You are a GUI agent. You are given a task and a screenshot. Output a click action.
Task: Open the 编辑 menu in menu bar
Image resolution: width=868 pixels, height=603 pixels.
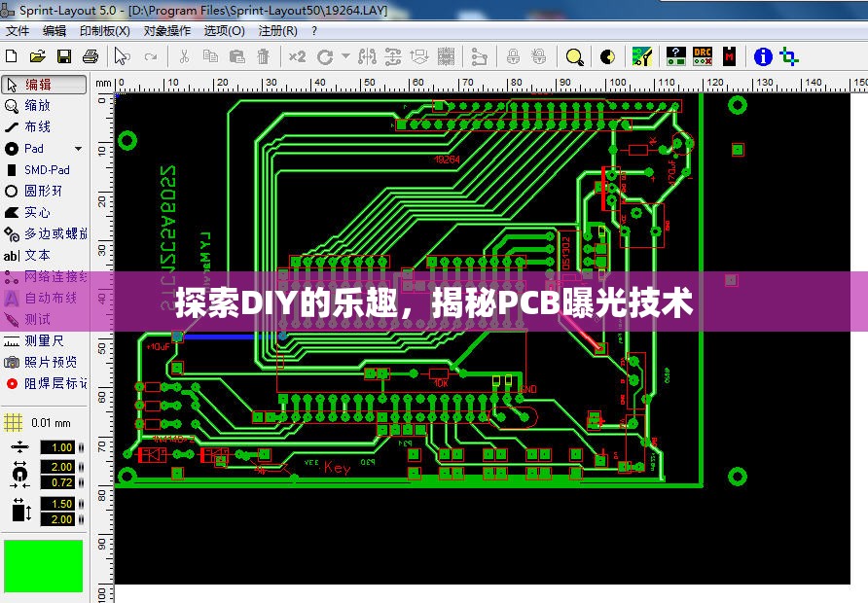point(54,31)
